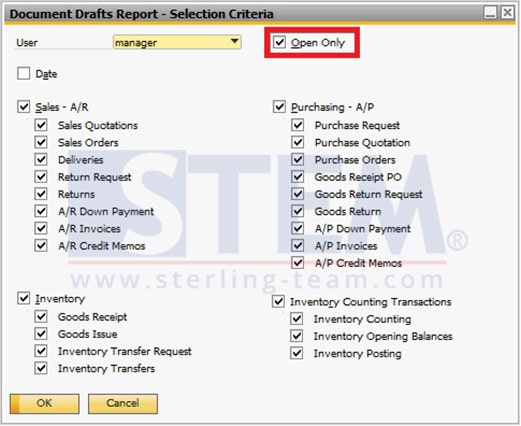Confirm selection with the OK button
The height and width of the screenshot is (426, 521).
[x=45, y=404]
